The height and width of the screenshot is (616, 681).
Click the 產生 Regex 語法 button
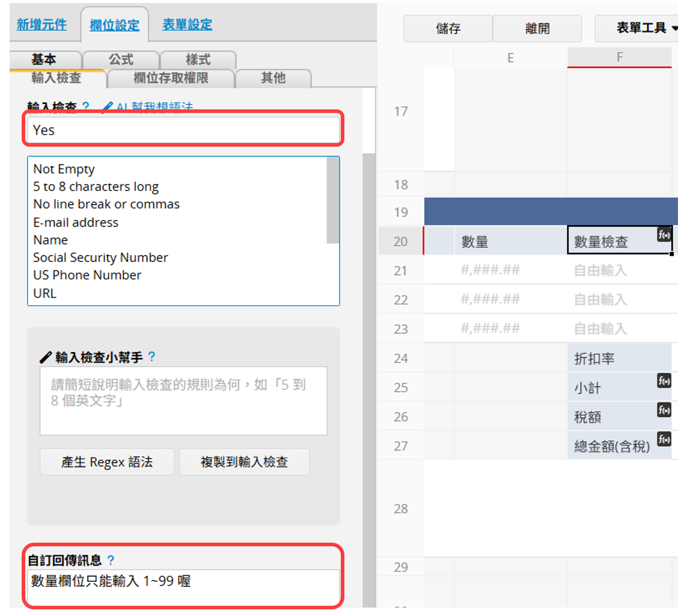pyautogui.click(x=107, y=462)
